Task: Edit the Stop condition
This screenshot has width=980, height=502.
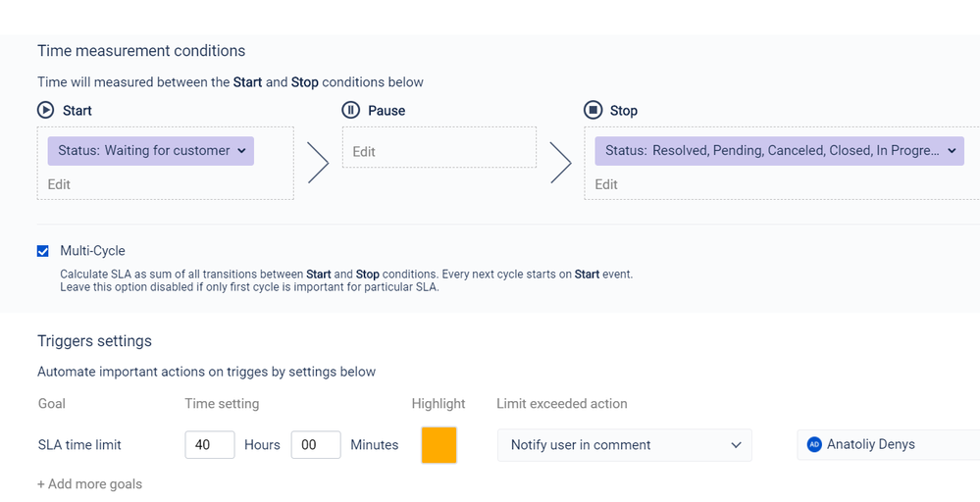Action: tap(606, 184)
